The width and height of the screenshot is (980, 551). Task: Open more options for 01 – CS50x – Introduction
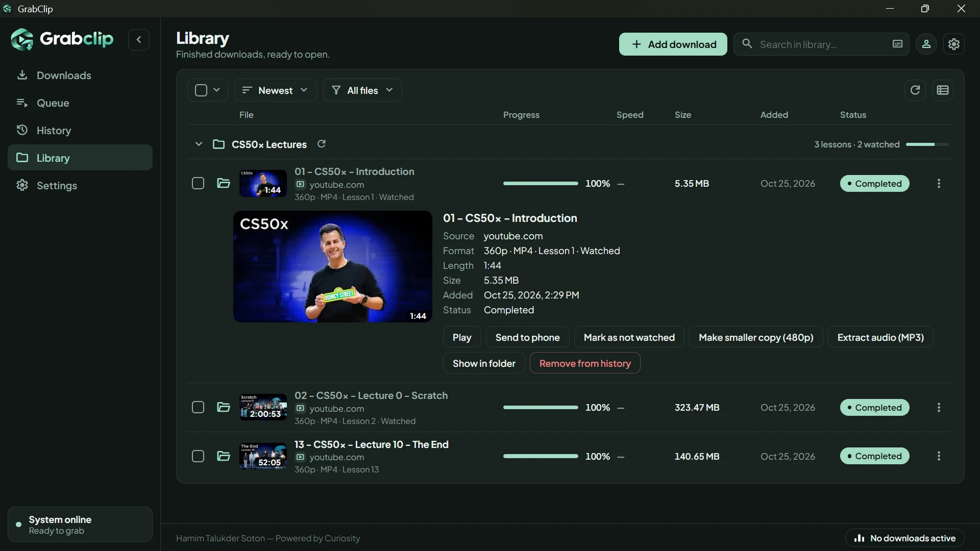[939, 184]
